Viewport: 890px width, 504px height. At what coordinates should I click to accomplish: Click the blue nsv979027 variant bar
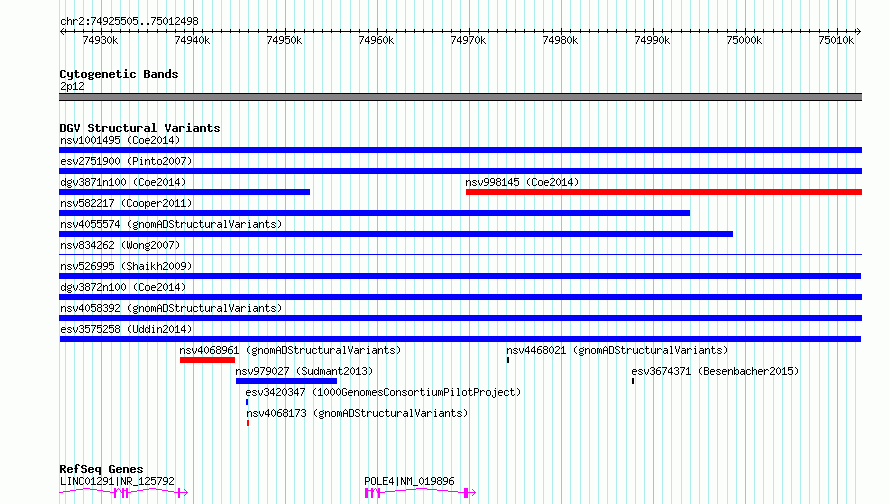(x=287, y=381)
